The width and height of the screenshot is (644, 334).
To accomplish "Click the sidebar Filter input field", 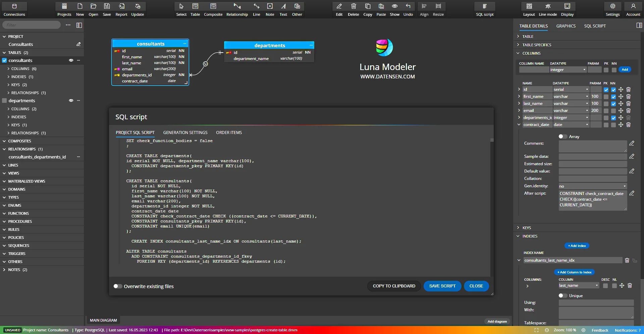I will point(32,25).
